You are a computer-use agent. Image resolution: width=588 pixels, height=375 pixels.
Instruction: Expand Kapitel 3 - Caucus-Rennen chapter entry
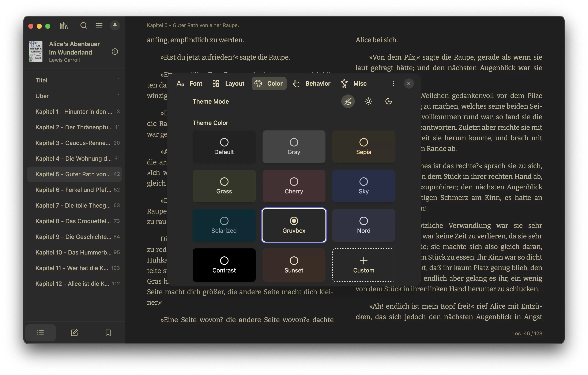73,143
